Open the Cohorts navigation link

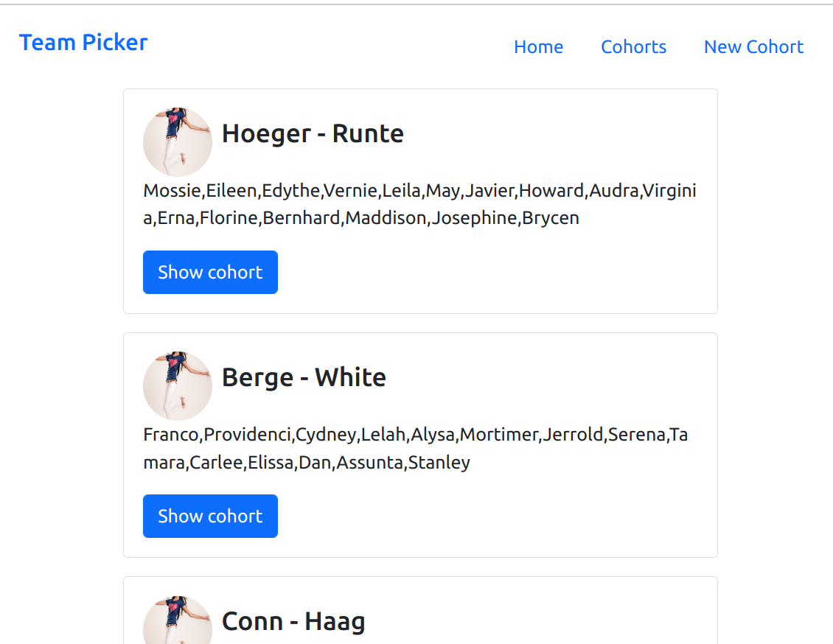pyautogui.click(x=633, y=46)
